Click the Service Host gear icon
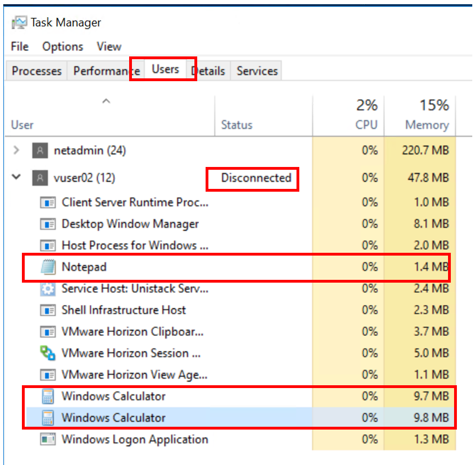Viewport: 476px width, 465px height. point(48,289)
